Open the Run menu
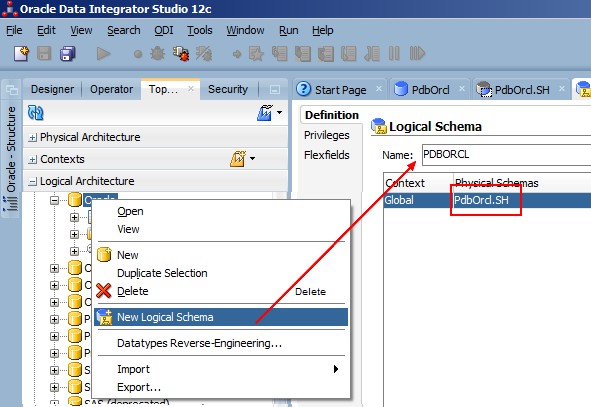Viewport: 591px width, 407px height. pyautogui.click(x=289, y=30)
